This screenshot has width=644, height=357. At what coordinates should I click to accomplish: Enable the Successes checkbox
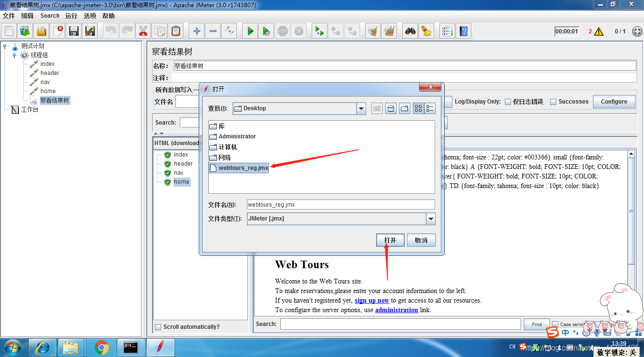coord(553,102)
